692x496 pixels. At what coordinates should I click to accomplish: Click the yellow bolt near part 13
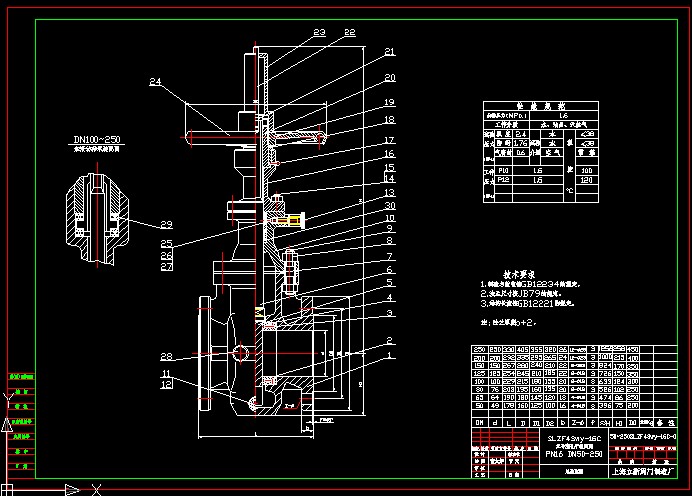click(x=293, y=217)
